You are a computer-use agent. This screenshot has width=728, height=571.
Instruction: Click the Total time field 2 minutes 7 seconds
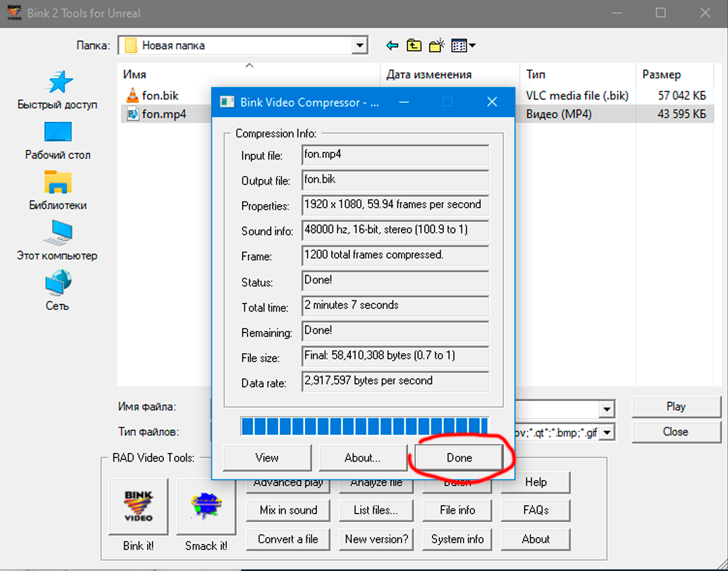[395, 305]
